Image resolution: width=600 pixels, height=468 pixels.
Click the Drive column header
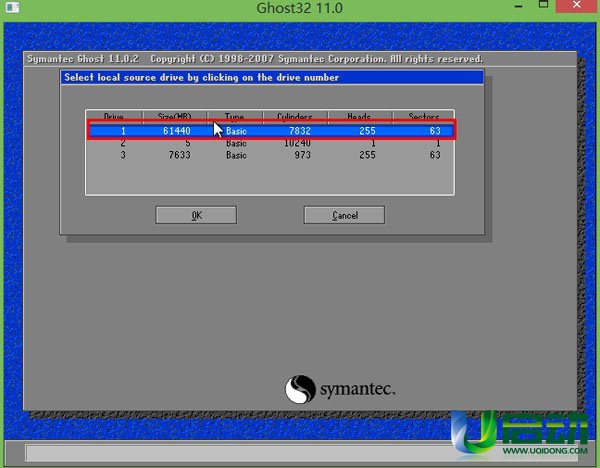point(114,117)
